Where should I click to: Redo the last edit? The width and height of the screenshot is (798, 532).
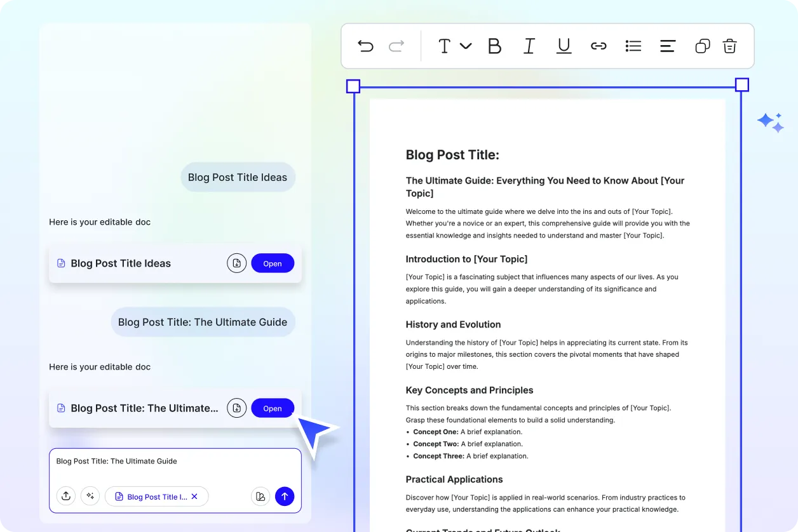coord(396,46)
